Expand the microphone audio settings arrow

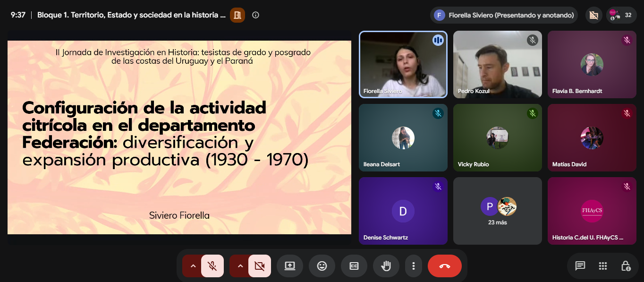[x=193, y=266]
